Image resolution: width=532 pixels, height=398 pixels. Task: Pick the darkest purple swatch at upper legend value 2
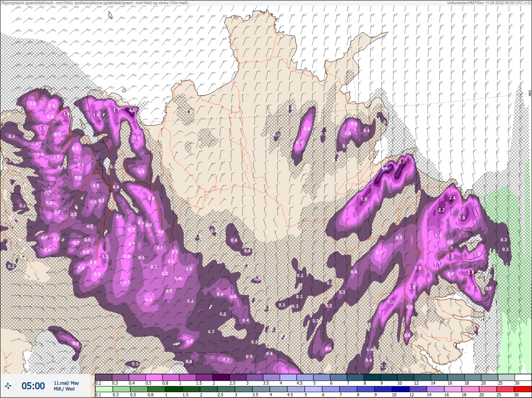[x=222, y=377]
